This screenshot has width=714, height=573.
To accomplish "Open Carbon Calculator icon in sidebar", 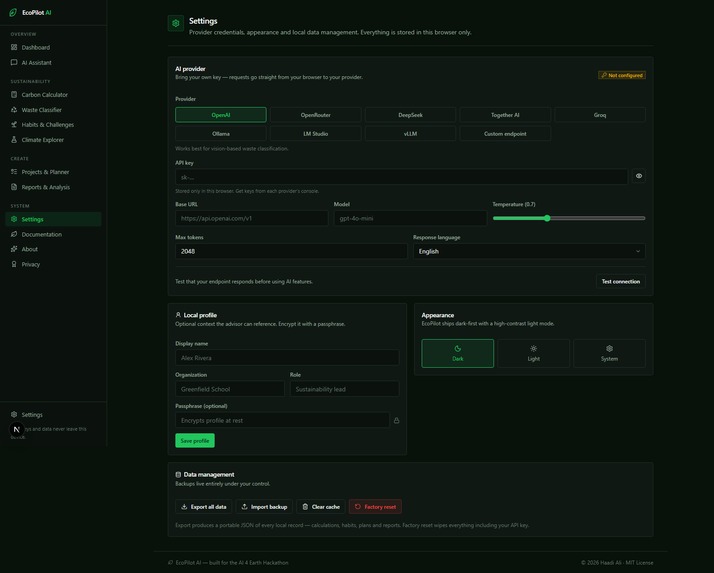I will click(14, 95).
